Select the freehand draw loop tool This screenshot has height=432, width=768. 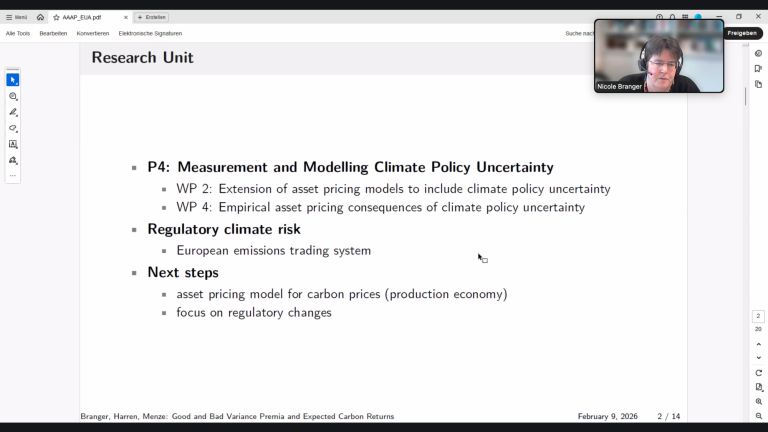(13, 128)
